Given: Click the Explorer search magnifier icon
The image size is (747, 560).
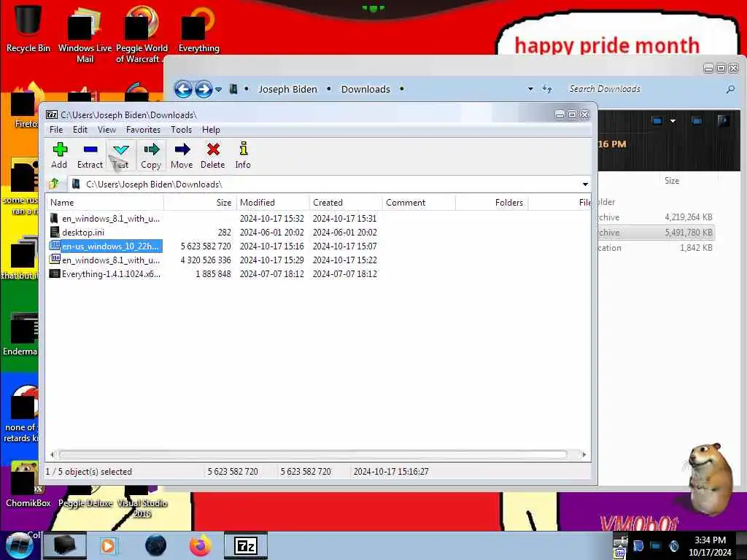Looking at the screenshot, I should tap(729, 89).
